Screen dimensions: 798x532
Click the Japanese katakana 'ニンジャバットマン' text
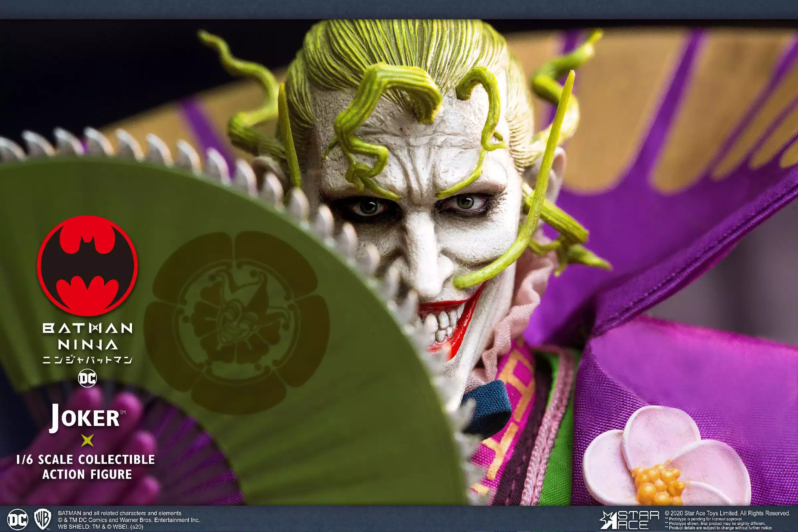tap(87, 360)
